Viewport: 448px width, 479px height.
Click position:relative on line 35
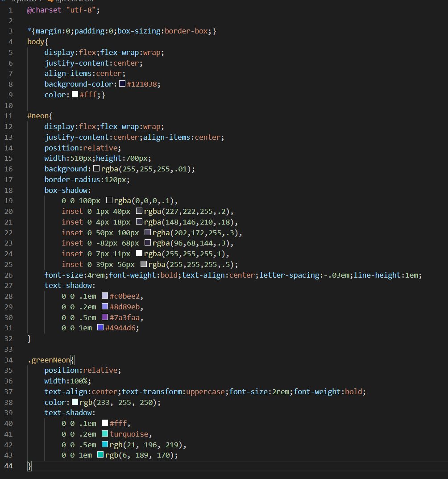tap(81, 370)
